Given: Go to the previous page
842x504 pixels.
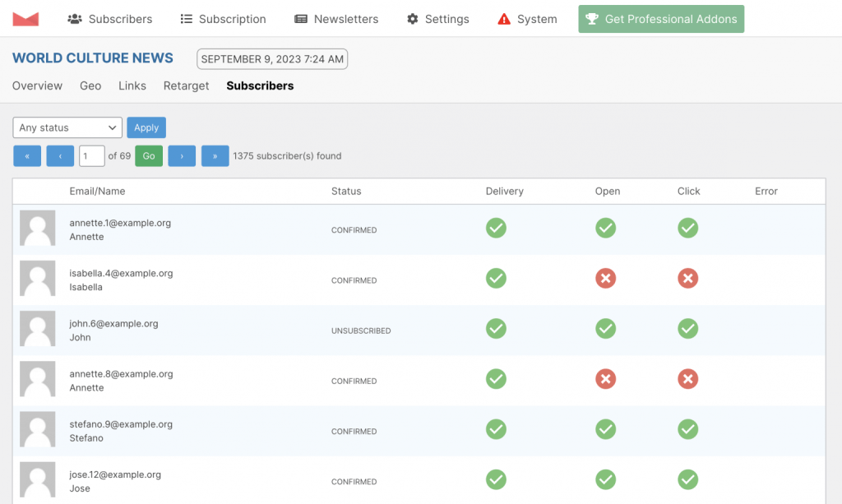Looking at the screenshot, I should (x=60, y=156).
